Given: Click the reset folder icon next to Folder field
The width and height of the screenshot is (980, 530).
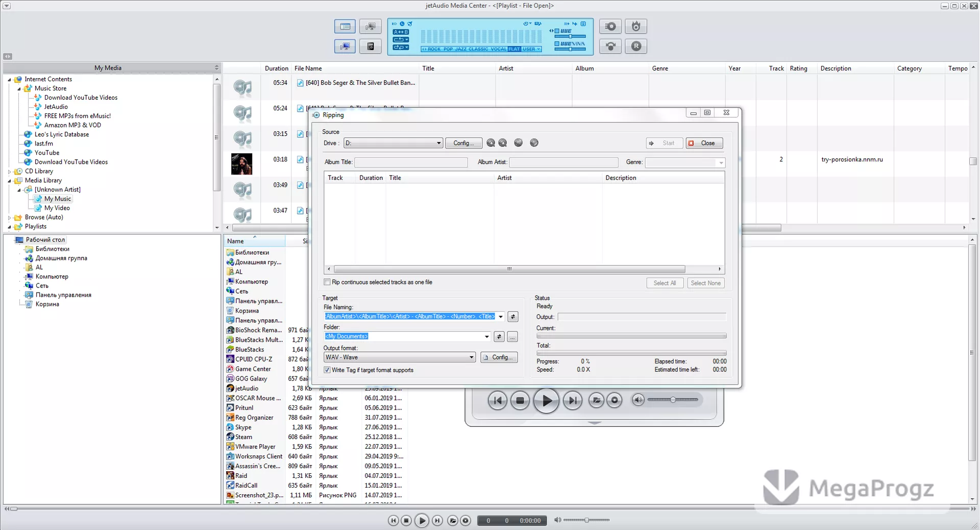Looking at the screenshot, I should (499, 336).
